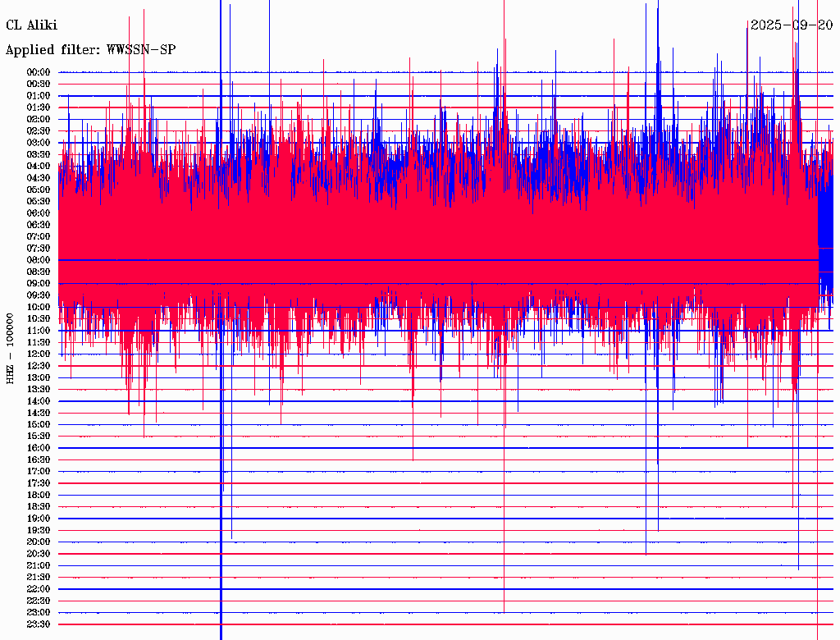This screenshot has width=840, height=640.
Task: Select the 20:30 time label
Action: point(39,554)
